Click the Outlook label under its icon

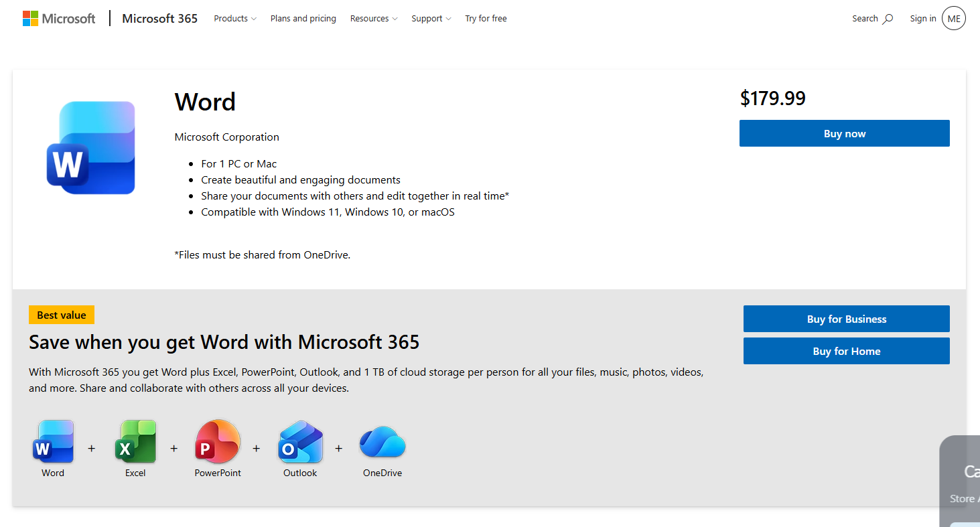(x=300, y=473)
